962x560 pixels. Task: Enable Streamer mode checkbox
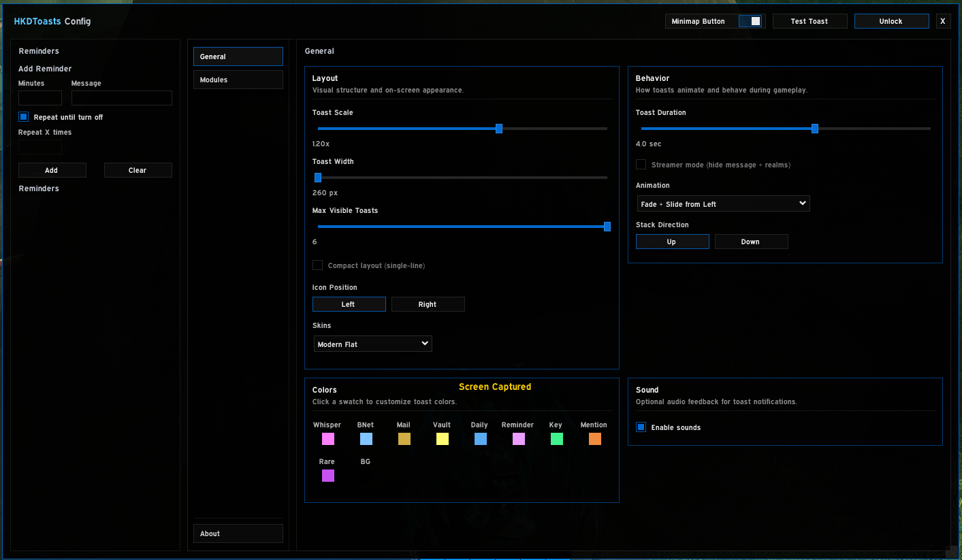(641, 165)
